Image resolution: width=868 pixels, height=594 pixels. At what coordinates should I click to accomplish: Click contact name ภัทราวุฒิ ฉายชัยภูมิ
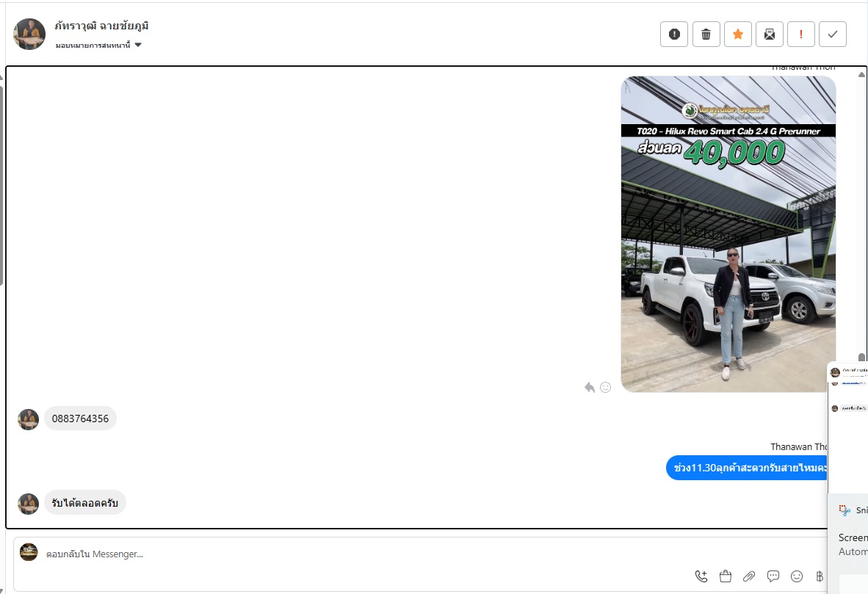(101, 26)
